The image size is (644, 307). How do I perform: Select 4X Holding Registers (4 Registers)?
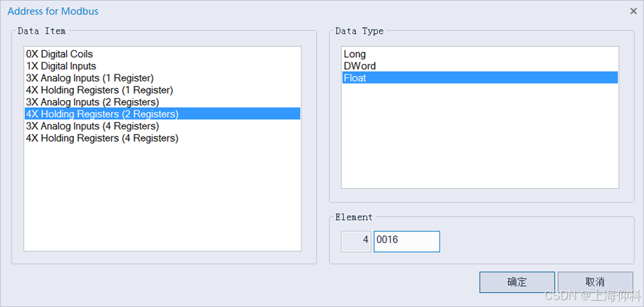(x=102, y=138)
